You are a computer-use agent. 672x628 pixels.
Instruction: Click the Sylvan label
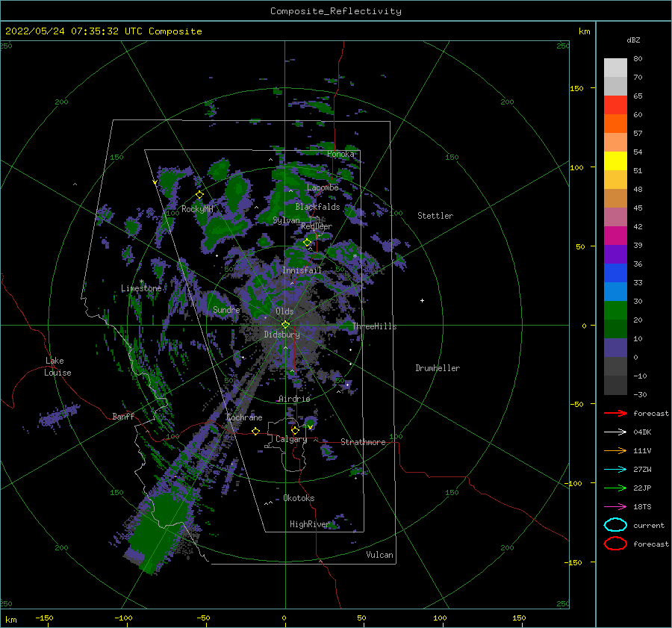point(286,220)
